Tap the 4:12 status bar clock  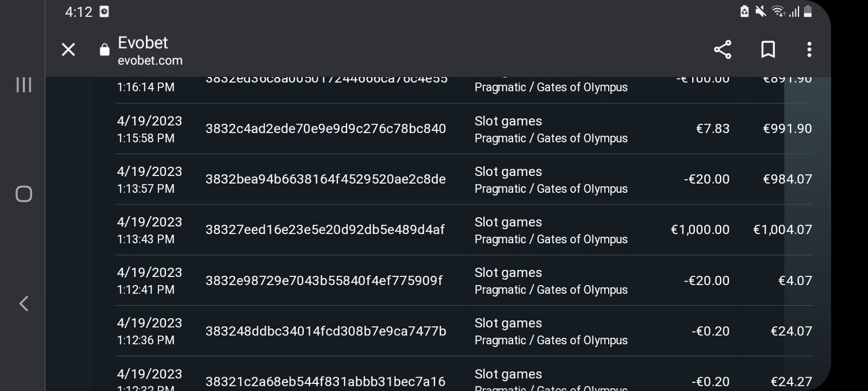coord(79,12)
